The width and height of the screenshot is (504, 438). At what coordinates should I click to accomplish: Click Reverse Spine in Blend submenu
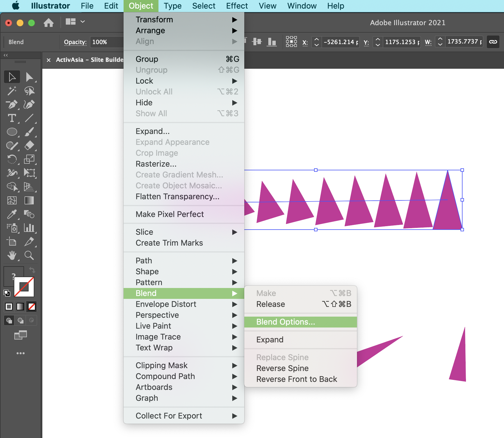tap(282, 368)
